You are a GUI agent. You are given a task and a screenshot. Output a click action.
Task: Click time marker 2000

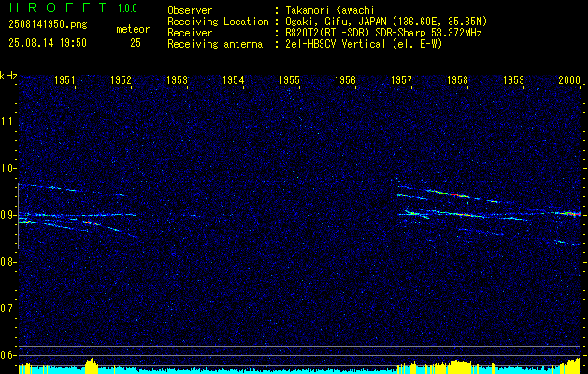(x=569, y=79)
